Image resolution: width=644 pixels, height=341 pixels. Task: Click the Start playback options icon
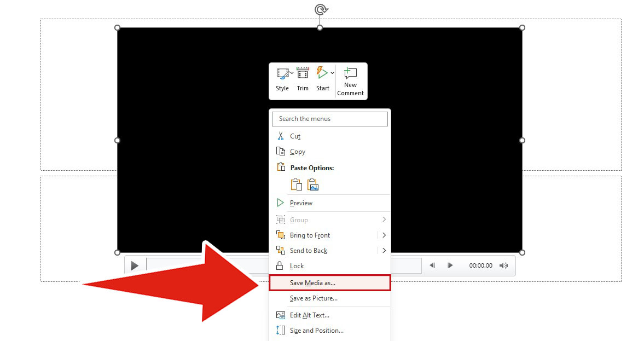pyautogui.click(x=321, y=73)
